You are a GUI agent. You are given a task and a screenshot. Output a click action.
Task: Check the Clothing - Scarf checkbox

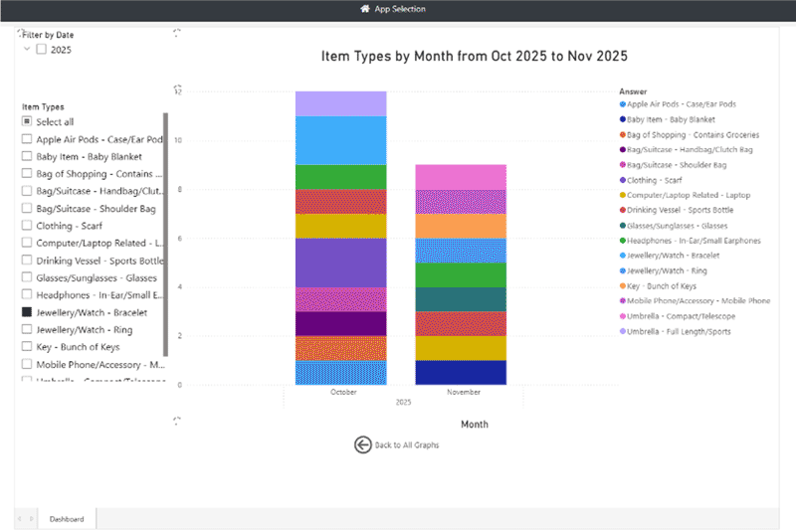coord(27,226)
